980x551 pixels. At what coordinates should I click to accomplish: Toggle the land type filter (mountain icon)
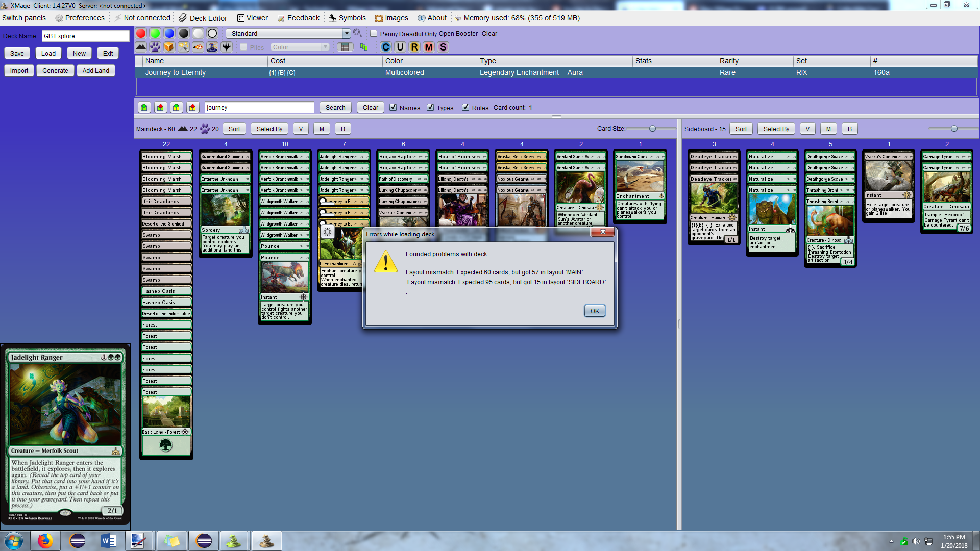pos(141,47)
